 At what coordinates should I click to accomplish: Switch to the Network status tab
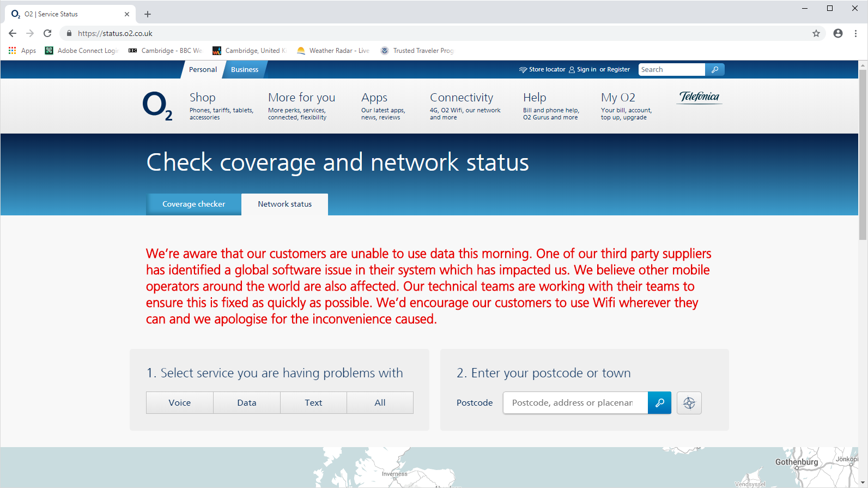(x=285, y=204)
